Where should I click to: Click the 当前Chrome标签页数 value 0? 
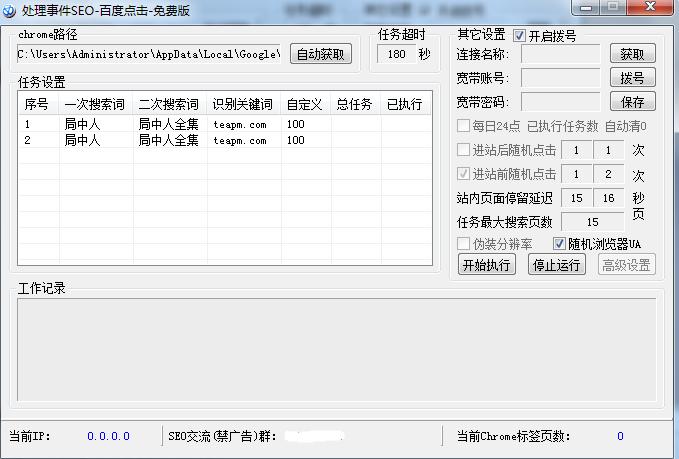(x=620, y=436)
